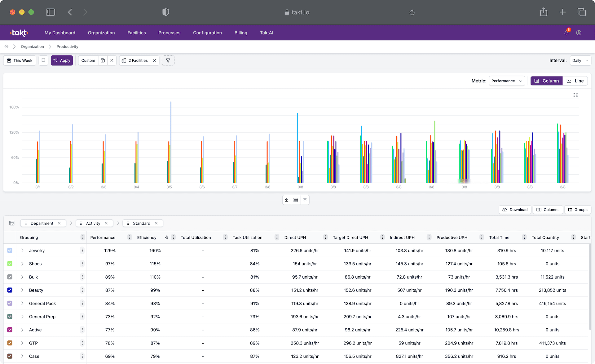Expand the chart to fullscreen

pos(575,95)
